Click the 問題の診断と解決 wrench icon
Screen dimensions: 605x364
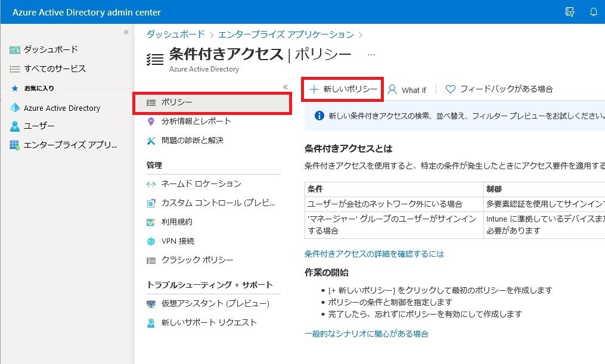tap(151, 141)
